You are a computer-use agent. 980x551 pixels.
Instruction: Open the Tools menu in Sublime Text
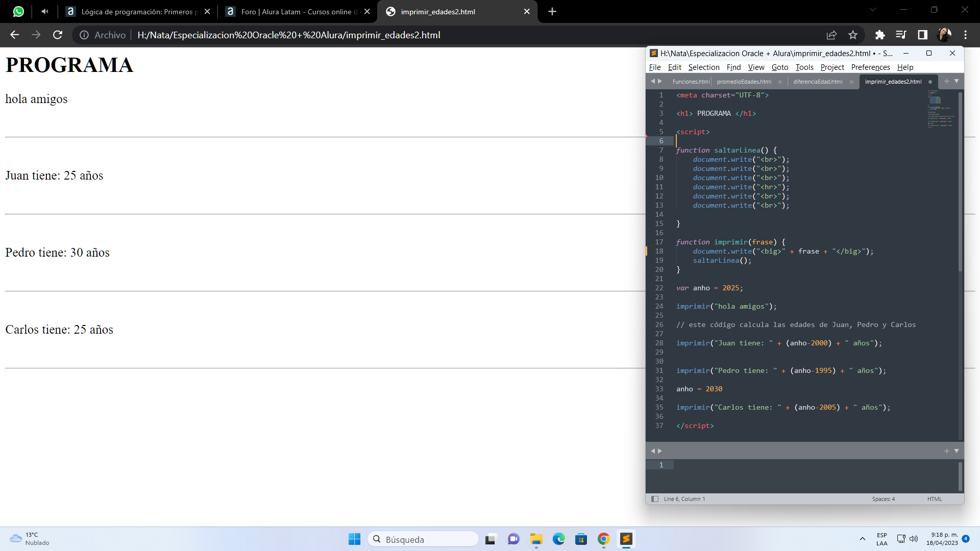click(804, 67)
